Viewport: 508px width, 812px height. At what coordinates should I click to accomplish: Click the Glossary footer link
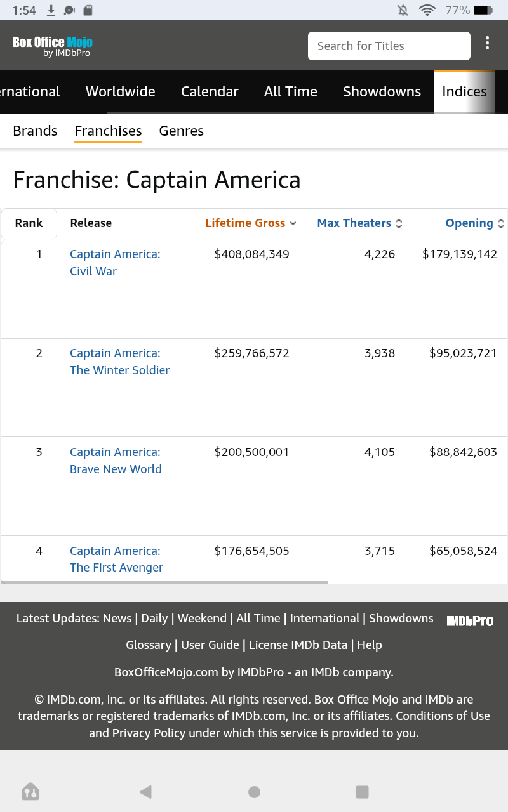click(x=149, y=645)
